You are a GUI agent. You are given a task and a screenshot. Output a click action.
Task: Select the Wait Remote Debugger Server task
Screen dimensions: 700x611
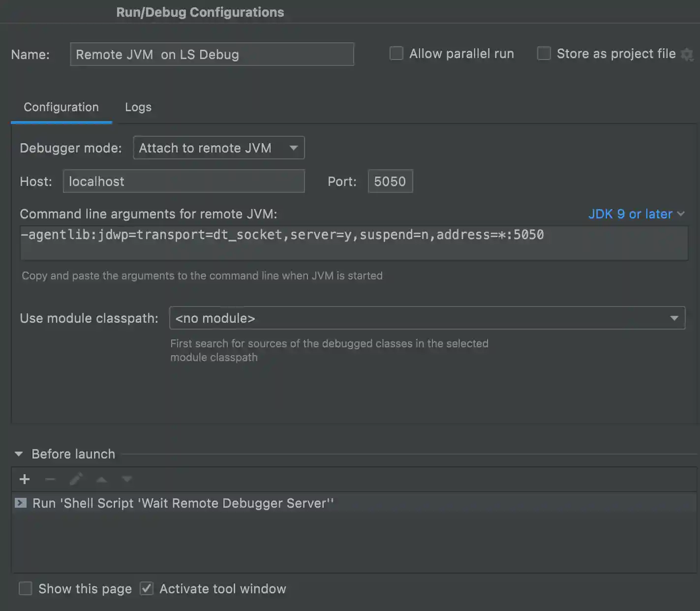[x=182, y=503]
